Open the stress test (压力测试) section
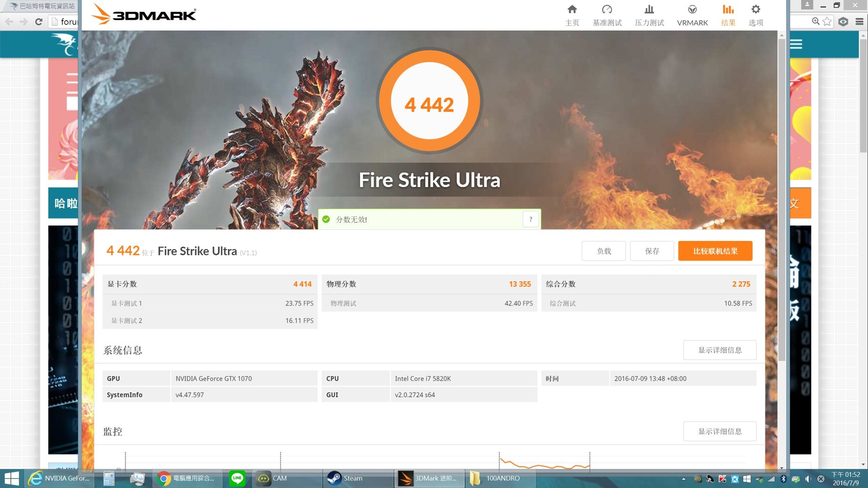The image size is (868, 488). click(649, 15)
